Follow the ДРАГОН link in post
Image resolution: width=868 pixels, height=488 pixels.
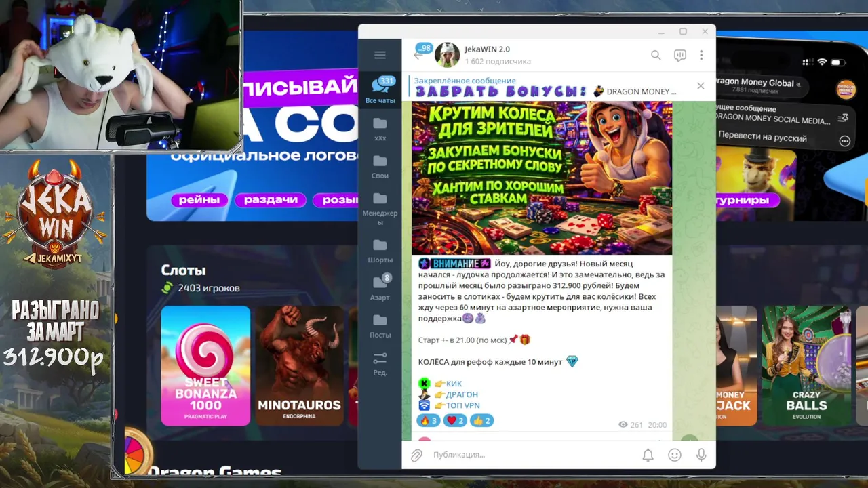tap(461, 394)
